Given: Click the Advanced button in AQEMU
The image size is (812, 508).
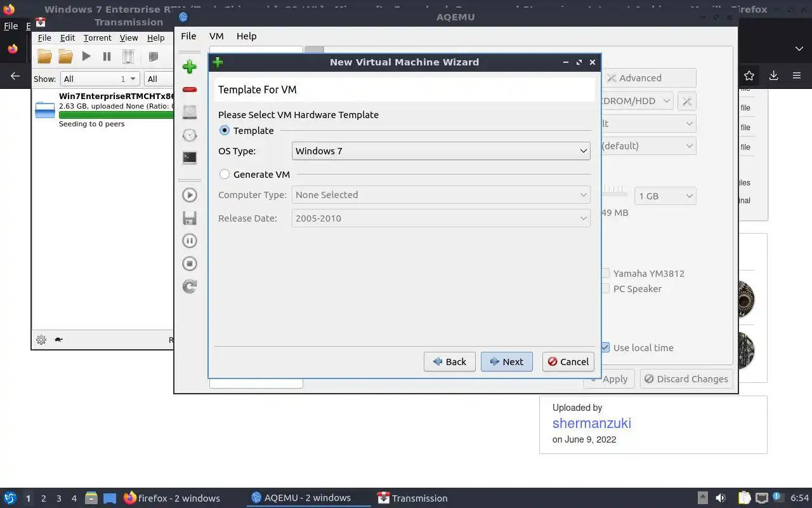Looking at the screenshot, I should [648, 78].
